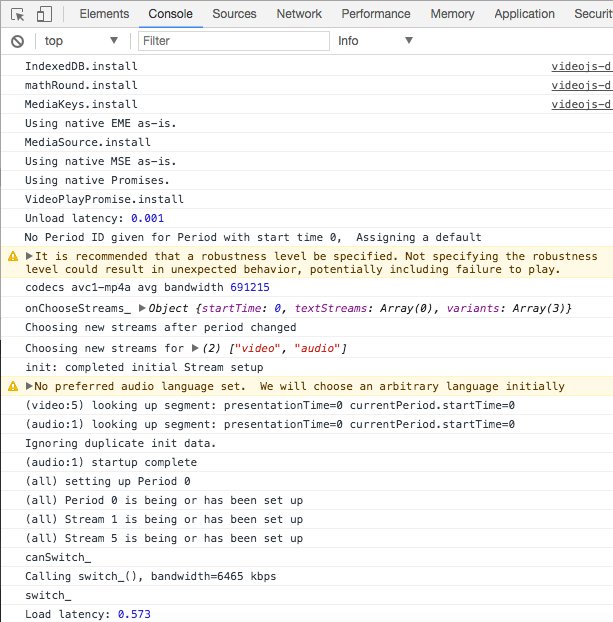Select '(all) Stream 1 is being or has been set up'

coord(307,520)
